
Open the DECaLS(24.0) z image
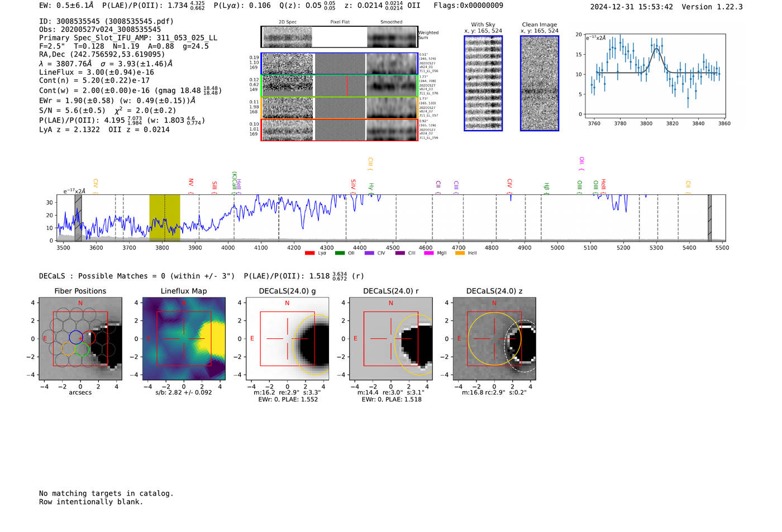[494, 339]
